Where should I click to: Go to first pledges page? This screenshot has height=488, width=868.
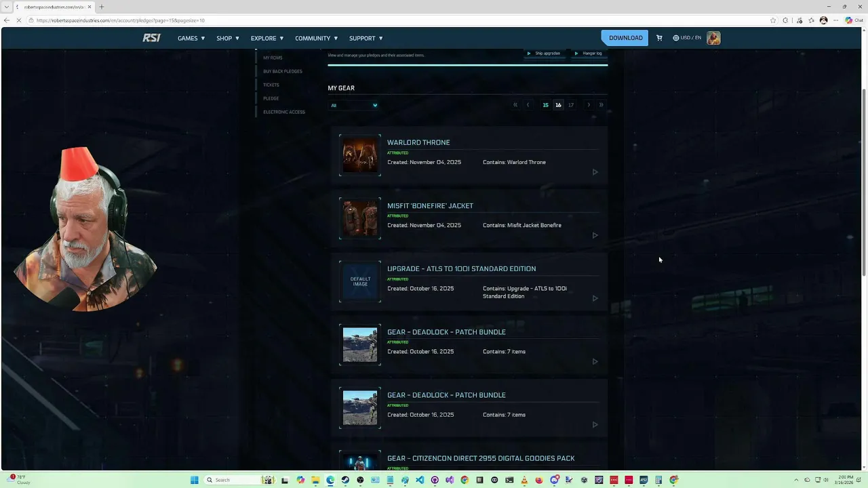point(515,105)
